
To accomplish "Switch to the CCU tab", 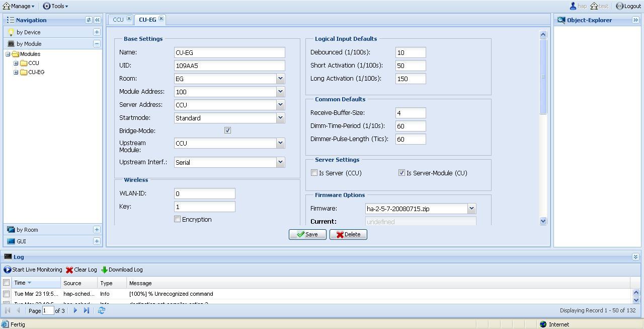I will [118, 20].
